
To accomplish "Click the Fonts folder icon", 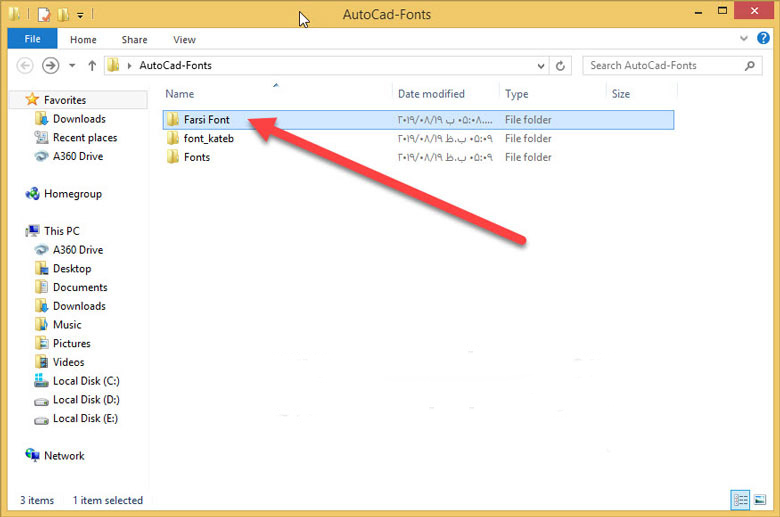I will click(173, 157).
